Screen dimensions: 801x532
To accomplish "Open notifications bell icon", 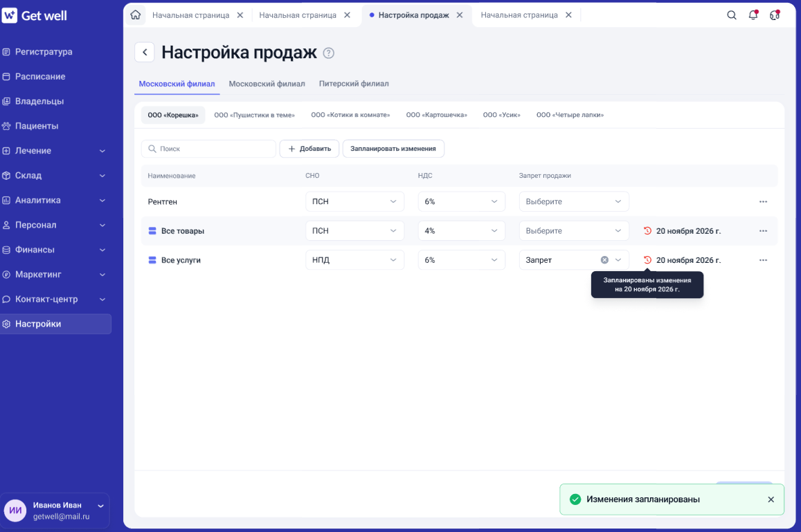I will 753,15.
